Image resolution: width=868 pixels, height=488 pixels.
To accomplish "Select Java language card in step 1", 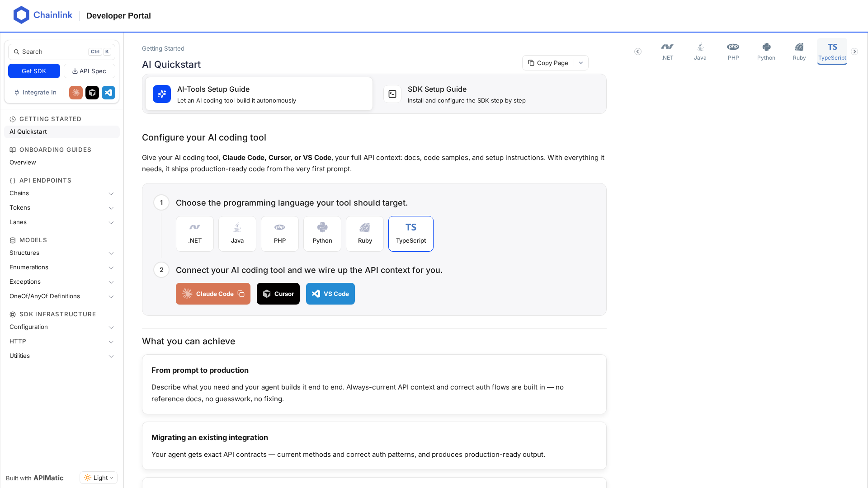I will (x=237, y=234).
